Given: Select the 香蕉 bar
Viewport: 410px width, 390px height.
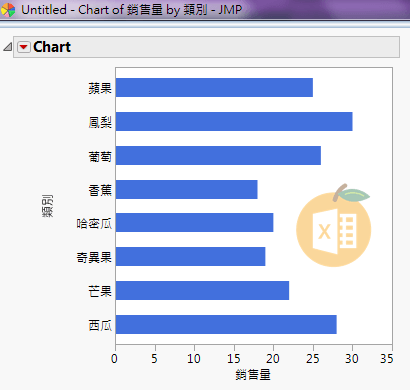Looking at the screenshot, I should [187, 189].
